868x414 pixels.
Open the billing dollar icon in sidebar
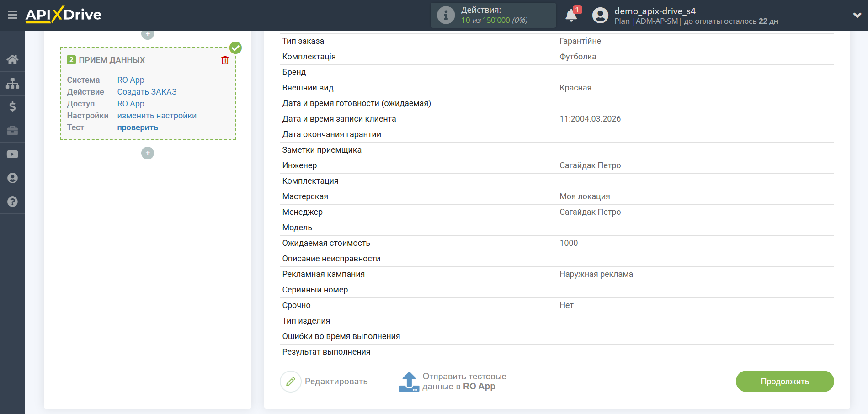pos(12,107)
